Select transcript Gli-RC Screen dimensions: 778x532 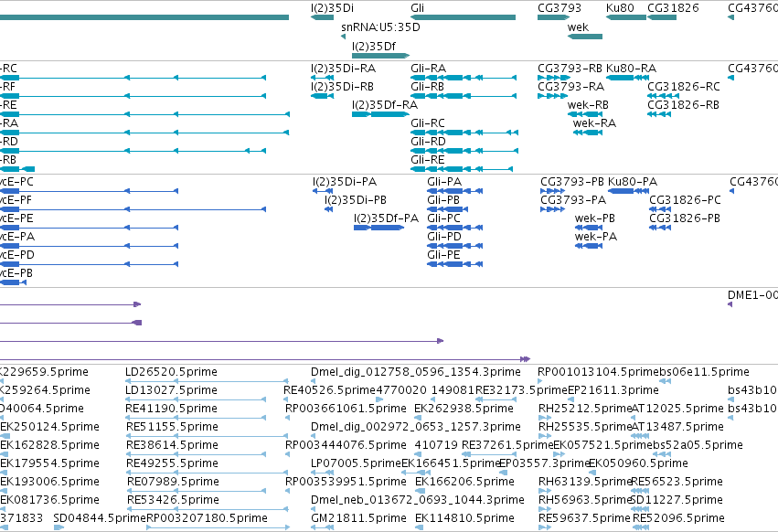(428, 123)
